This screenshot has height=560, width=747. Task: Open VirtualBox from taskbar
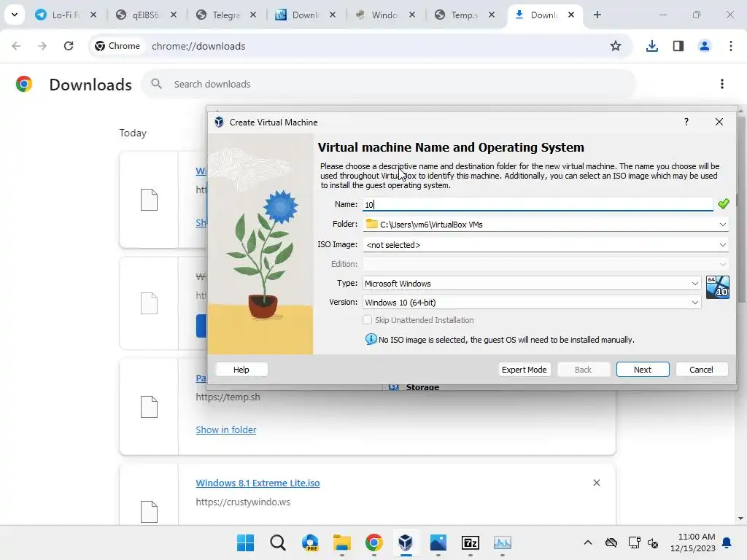click(406, 542)
